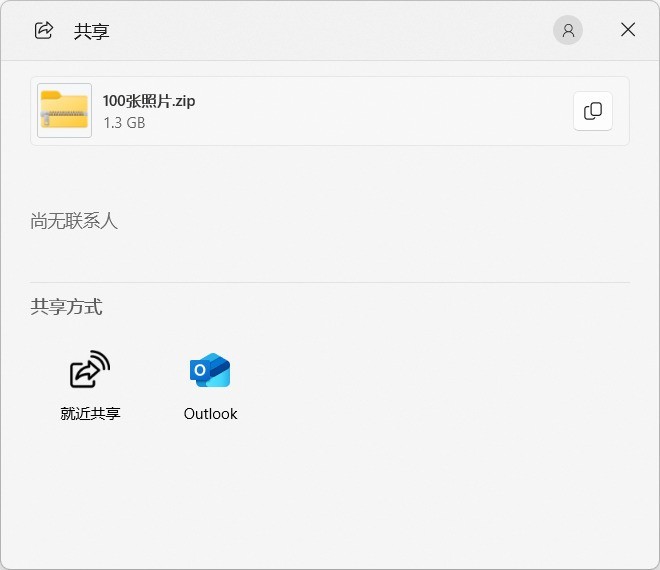Click the 100张照片.zip file name

coord(149,101)
